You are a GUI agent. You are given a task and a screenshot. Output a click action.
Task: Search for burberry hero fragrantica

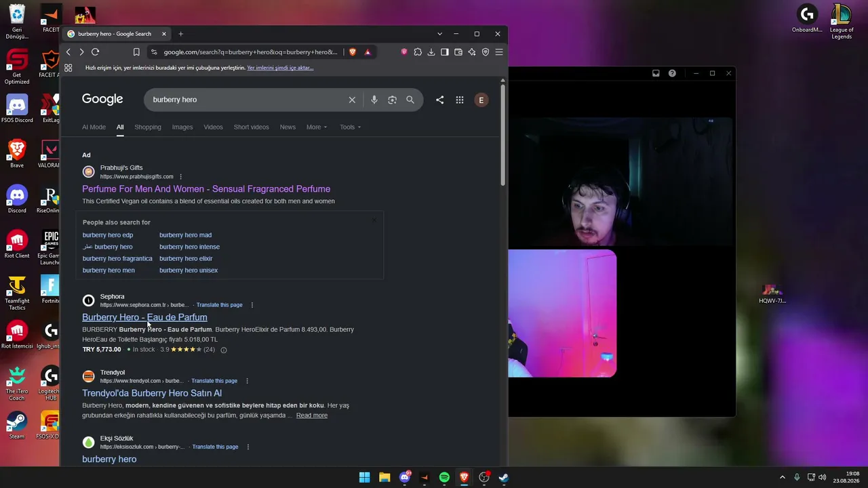pos(117,259)
